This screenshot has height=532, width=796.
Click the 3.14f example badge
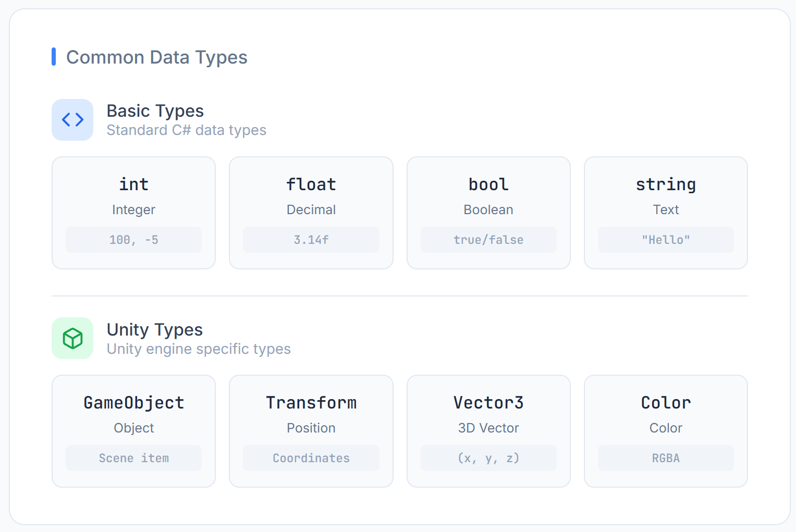coord(311,239)
